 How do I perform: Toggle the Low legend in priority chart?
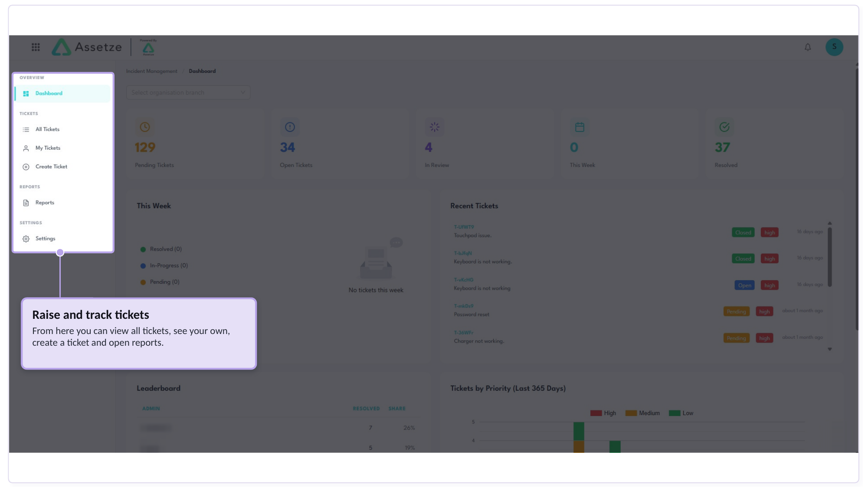(681, 413)
